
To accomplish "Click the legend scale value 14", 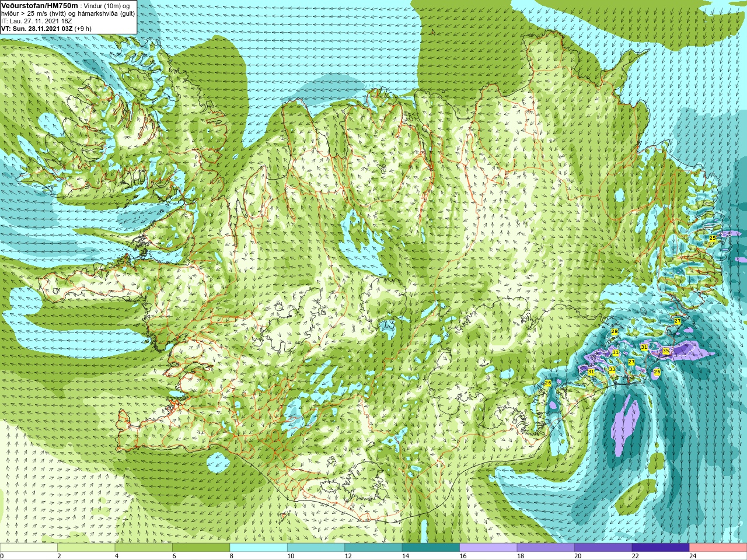I will 406,556.
